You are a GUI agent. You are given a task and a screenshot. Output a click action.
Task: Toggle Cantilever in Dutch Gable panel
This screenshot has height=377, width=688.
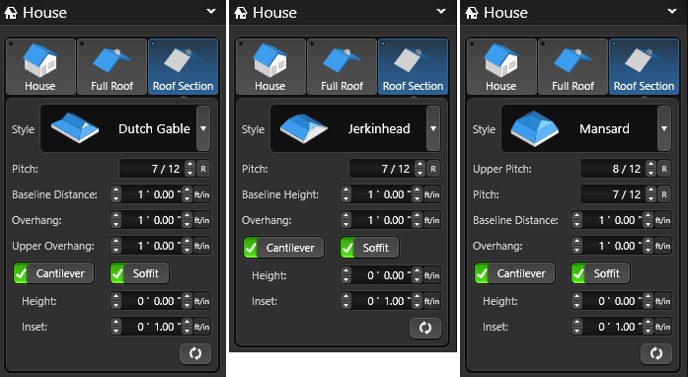coord(54,273)
